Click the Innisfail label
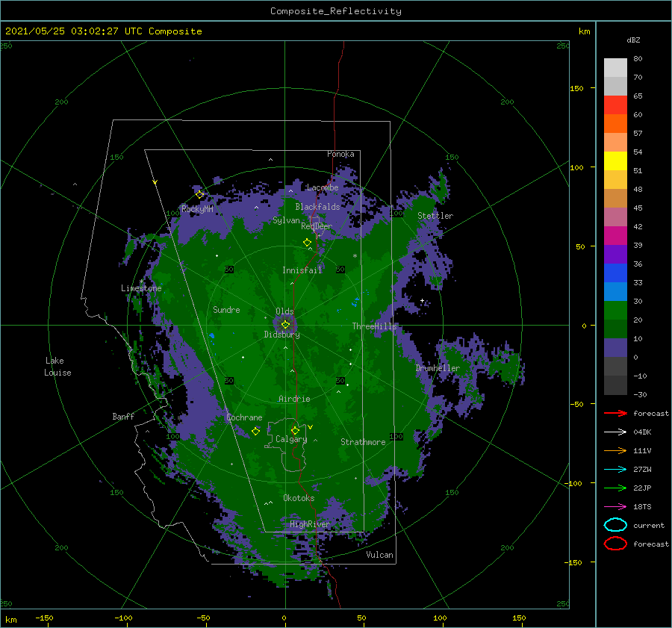672x628 pixels. (302, 270)
